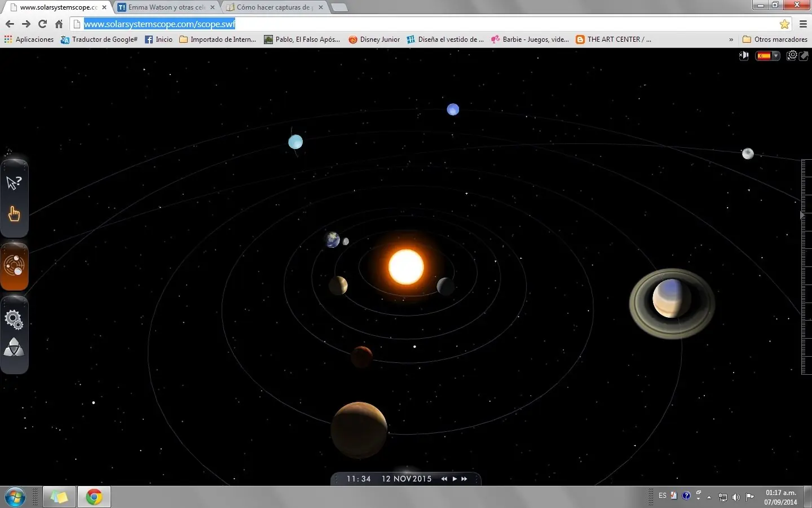
Task: Open scope in external window arrow icon
Action: click(x=804, y=55)
